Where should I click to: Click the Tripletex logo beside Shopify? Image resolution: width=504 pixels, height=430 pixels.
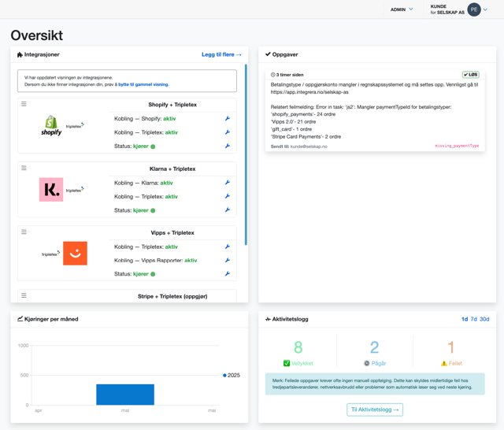pyautogui.click(x=75, y=126)
